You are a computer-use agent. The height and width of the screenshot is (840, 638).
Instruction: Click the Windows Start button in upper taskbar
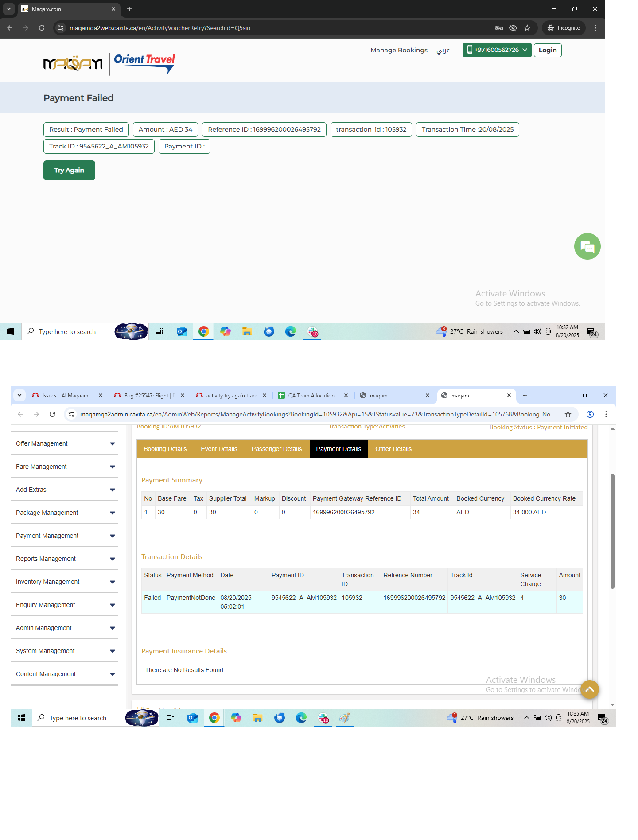pyautogui.click(x=11, y=331)
